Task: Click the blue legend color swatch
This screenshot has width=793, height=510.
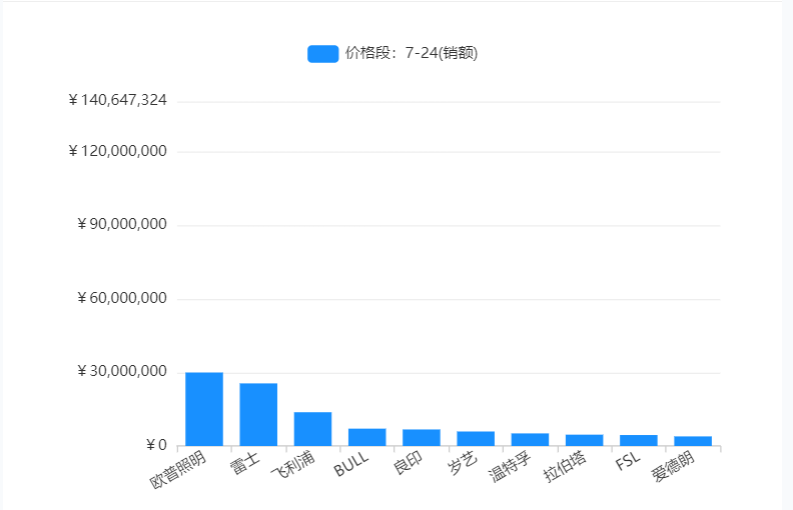Action: (x=322, y=54)
